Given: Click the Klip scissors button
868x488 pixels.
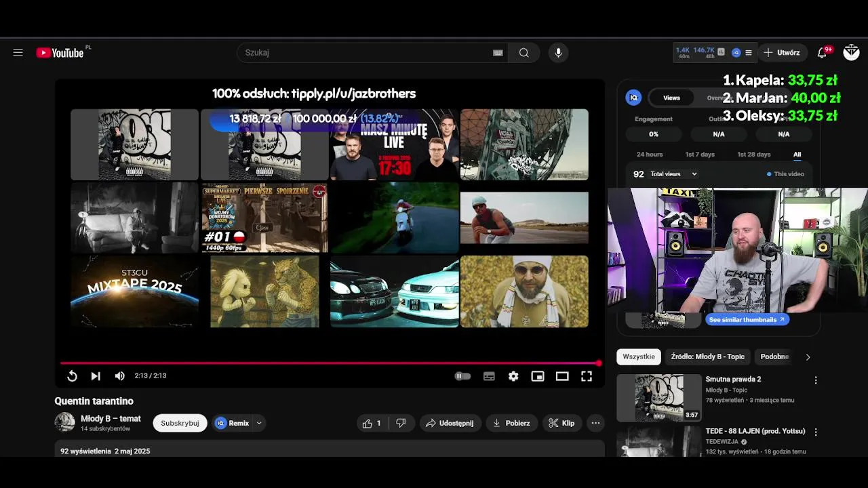Looking at the screenshot, I should (x=561, y=423).
